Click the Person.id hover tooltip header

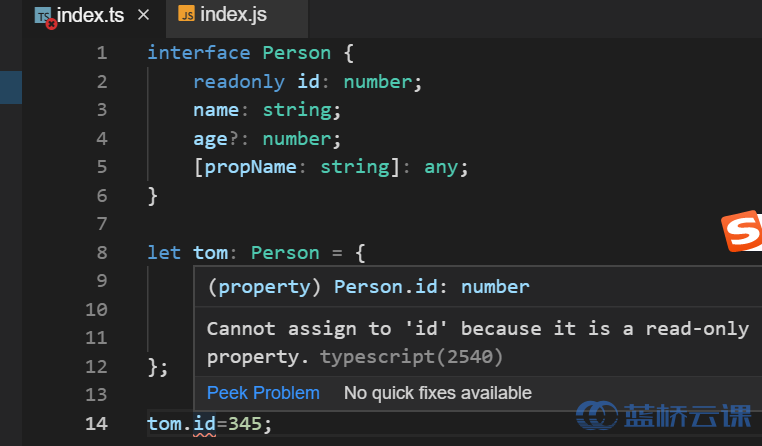[368, 287]
